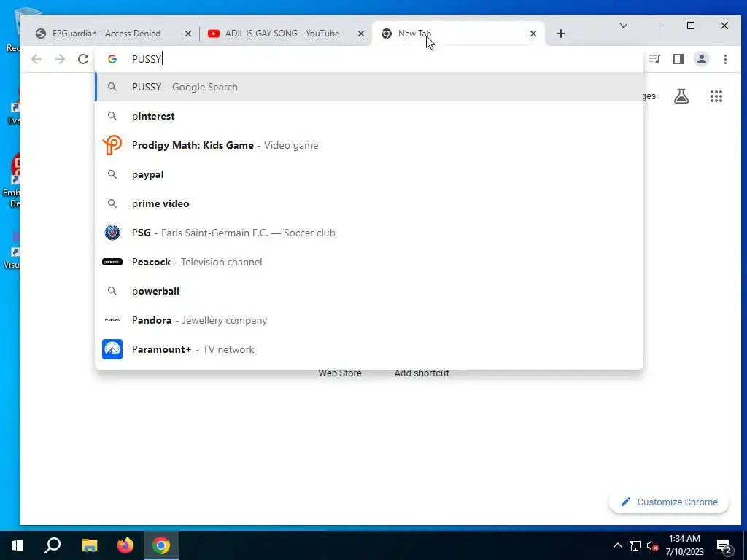
Task: Select the New Tab tab
Action: tap(457, 34)
